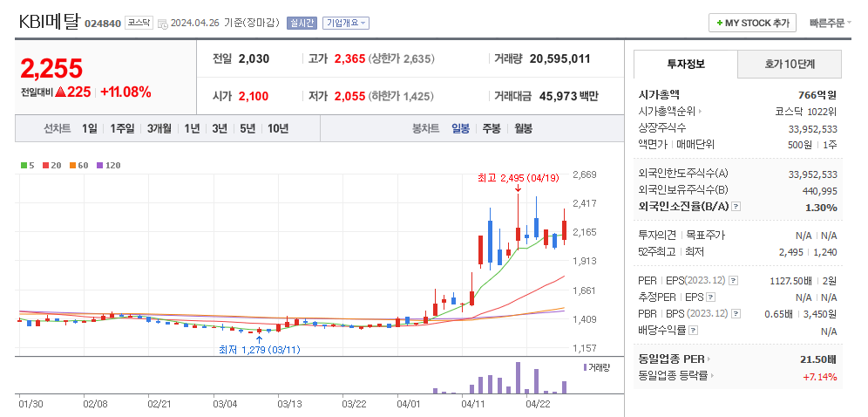
Task: Click the 외국인소진율 value 1.30%
Action: tap(824, 208)
